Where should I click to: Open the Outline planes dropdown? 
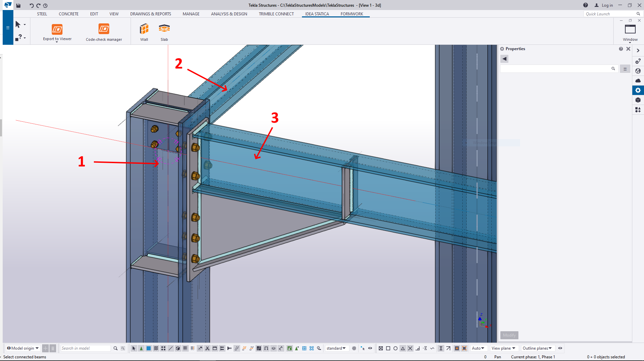[537, 348]
